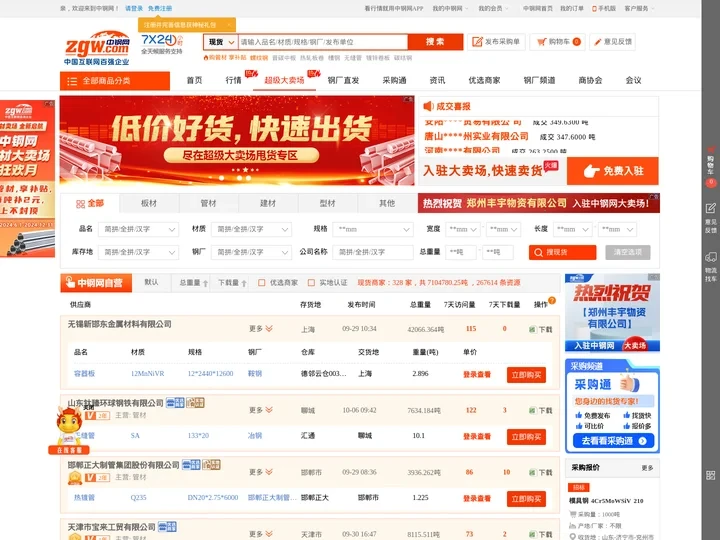Open 更多 in 采购报价 panel

pos(647,468)
